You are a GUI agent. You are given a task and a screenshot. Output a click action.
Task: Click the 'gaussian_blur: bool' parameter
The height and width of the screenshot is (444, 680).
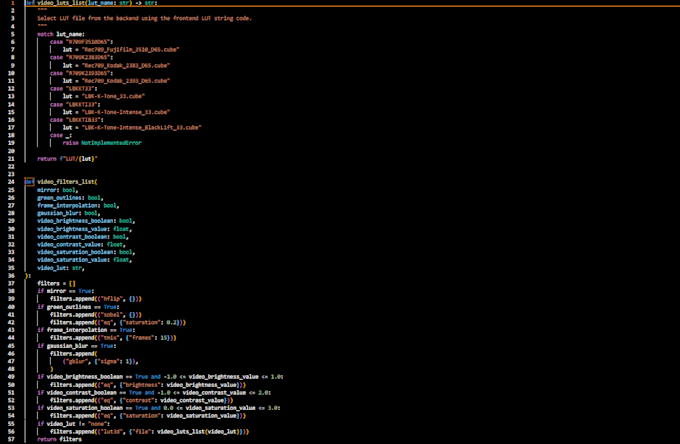pos(67,213)
